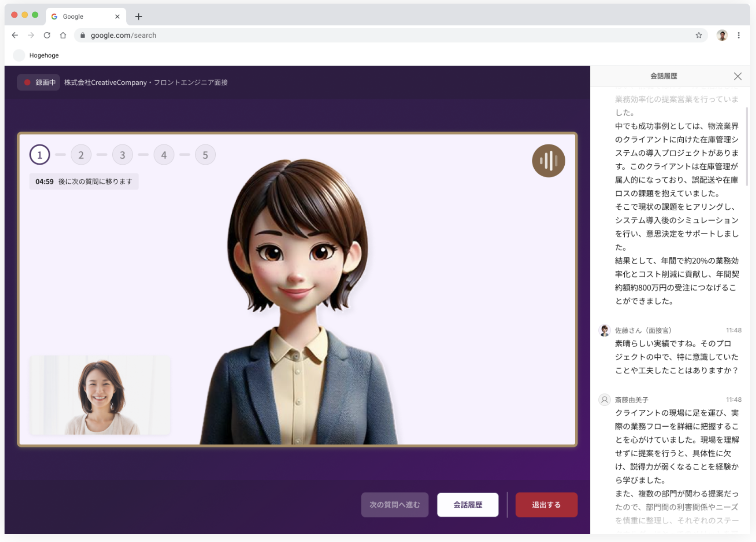Click your webcam preview thumbnail
Image resolution: width=756 pixels, height=542 pixels.
[100, 394]
